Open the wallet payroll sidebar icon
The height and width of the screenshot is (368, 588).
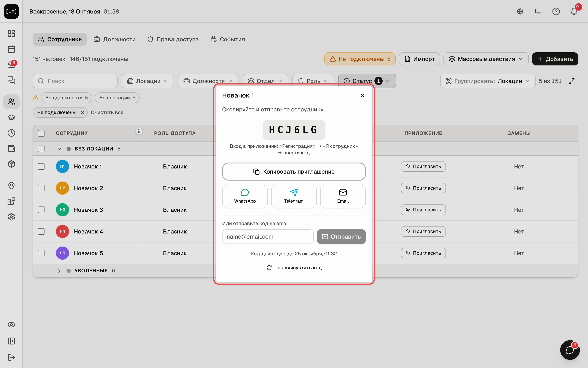tap(11, 148)
